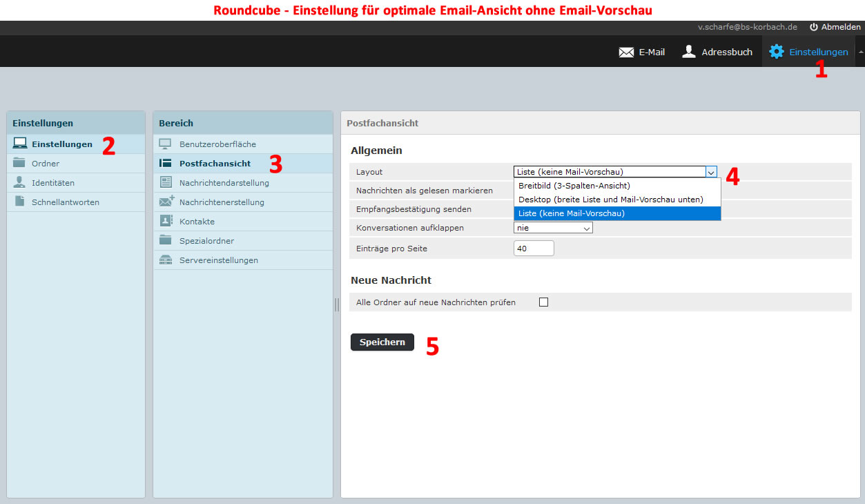Open the Einstellungen top tab

point(808,52)
